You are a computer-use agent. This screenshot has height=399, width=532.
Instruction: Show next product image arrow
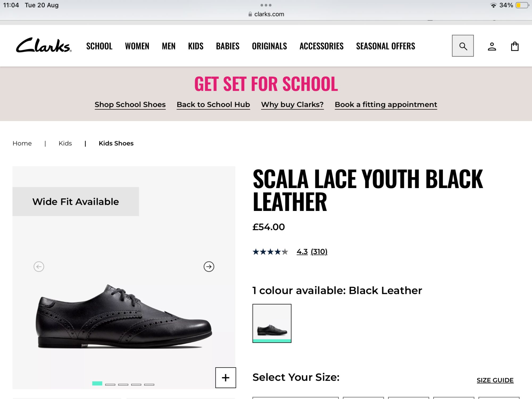[x=209, y=267]
